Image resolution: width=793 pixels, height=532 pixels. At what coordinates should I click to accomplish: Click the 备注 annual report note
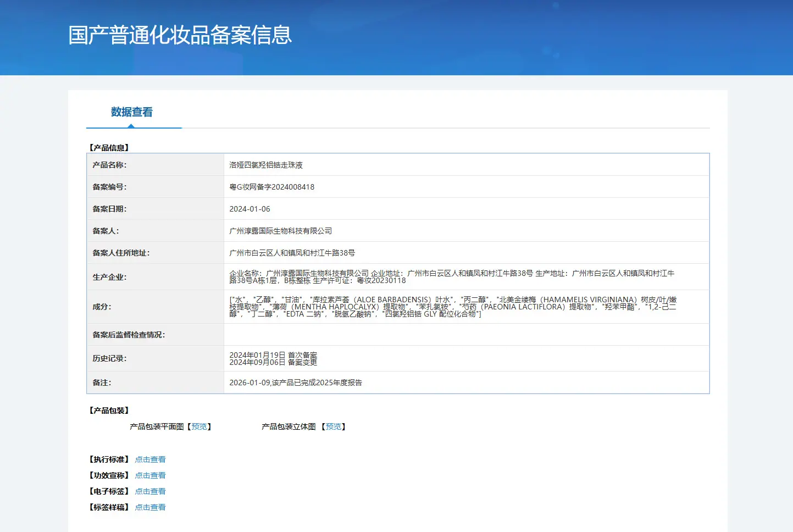296,383
